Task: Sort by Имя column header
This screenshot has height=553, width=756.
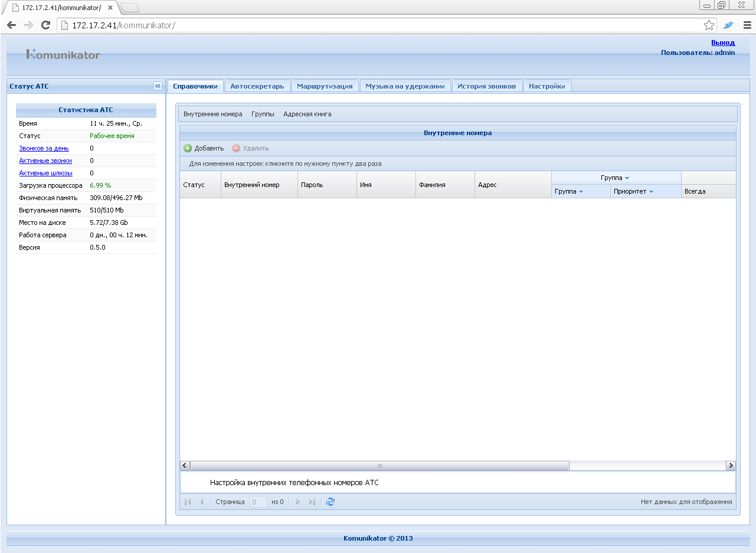Action: click(x=387, y=185)
